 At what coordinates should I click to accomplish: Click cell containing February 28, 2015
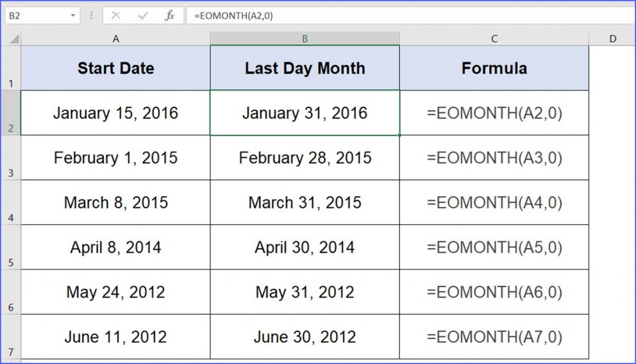(x=304, y=158)
